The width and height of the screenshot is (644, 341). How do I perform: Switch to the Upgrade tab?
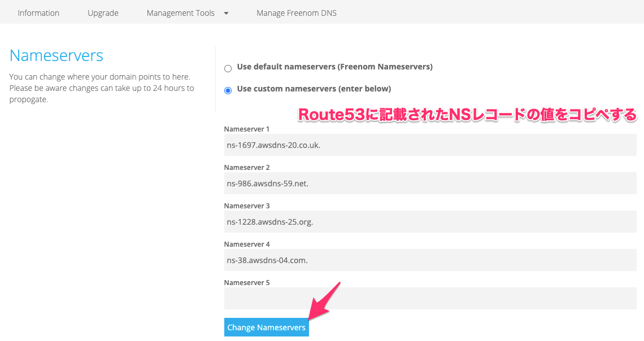pyautogui.click(x=103, y=12)
